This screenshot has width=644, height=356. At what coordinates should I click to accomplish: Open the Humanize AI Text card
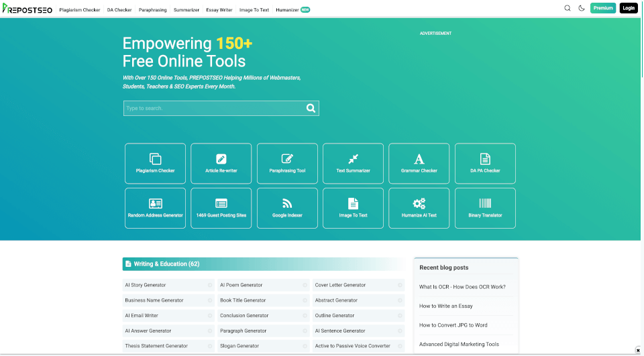coord(419,209)
